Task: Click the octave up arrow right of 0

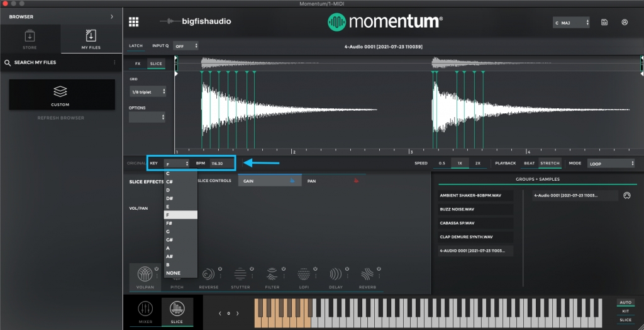Action: tap(237, 314)
